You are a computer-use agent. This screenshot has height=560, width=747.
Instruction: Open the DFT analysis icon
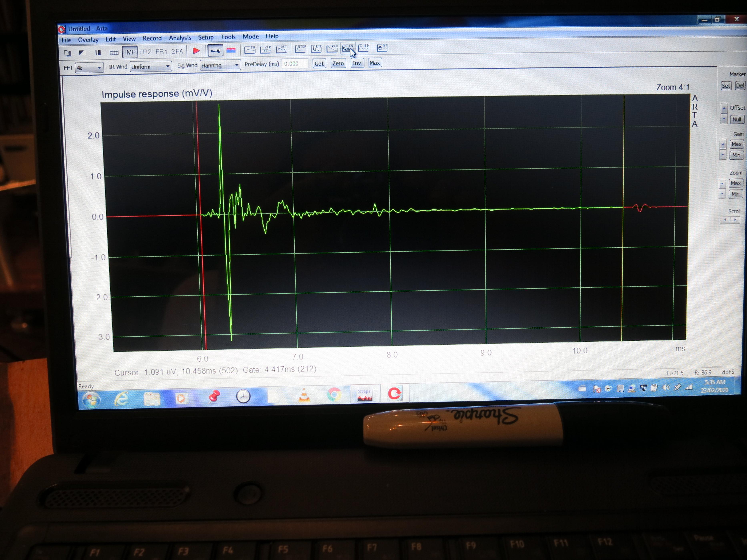click(282, 49)
